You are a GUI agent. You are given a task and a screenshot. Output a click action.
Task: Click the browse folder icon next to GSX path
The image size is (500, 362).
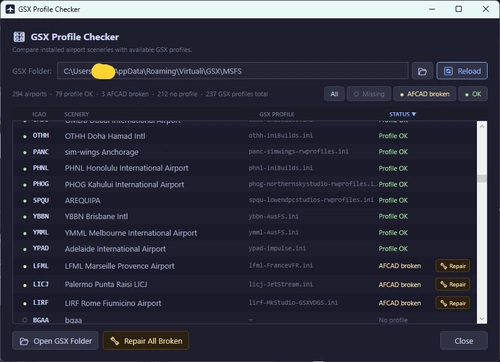tap(422, 71)
